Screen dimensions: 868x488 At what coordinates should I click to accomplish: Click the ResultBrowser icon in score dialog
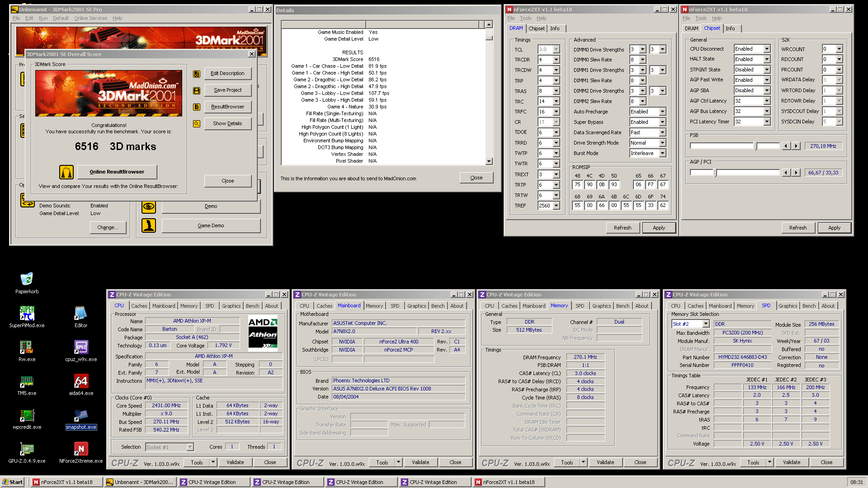(x=197, y=107)
